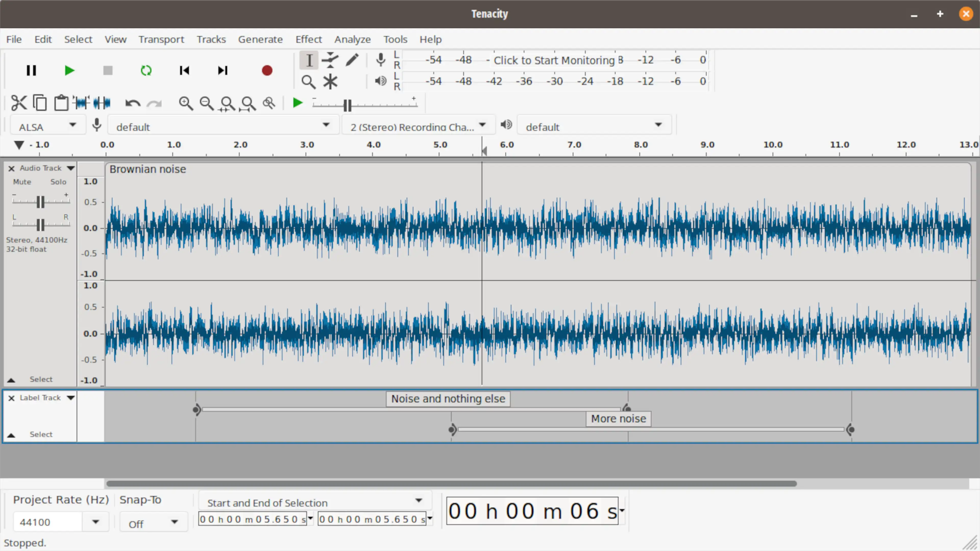Click the Cut scissors icon
This screenshot has height=551, width=980.
19,103
